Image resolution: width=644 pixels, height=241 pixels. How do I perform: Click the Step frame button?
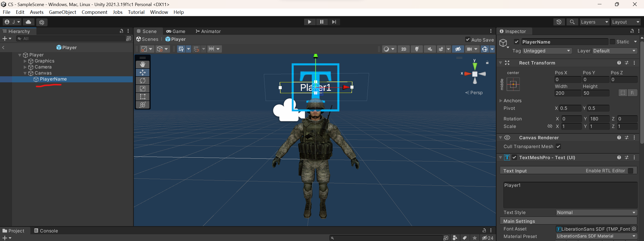click(x=334, y=22)
